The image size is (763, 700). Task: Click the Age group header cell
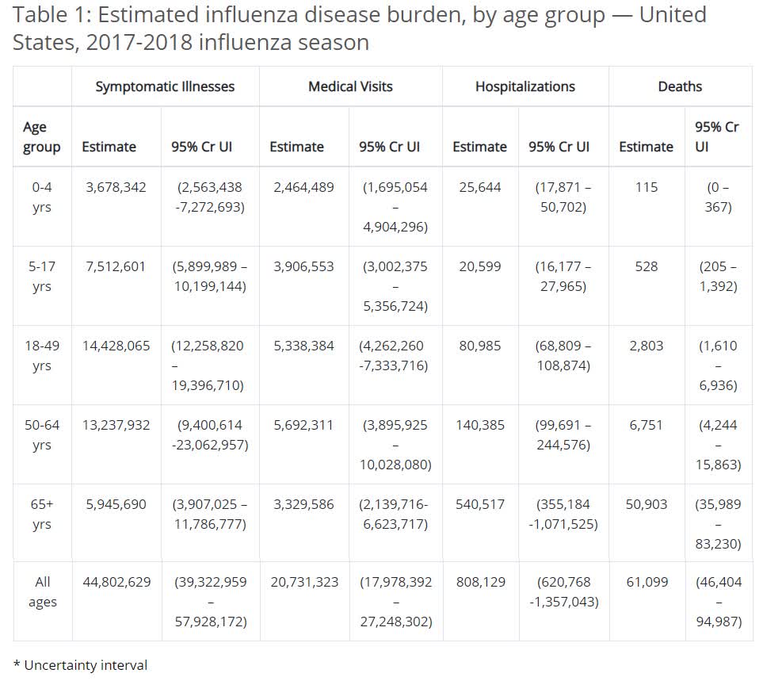tap(41, 136)
